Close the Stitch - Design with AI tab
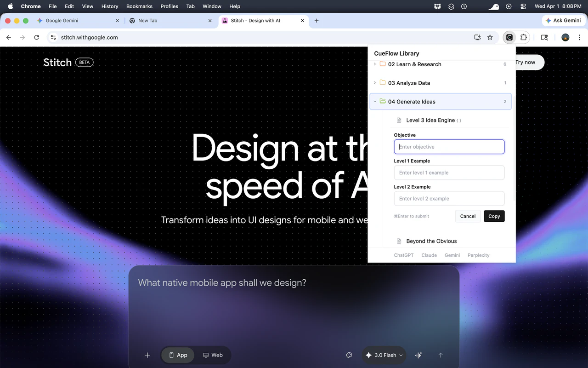The image size is (588, 368). (303, 21)
